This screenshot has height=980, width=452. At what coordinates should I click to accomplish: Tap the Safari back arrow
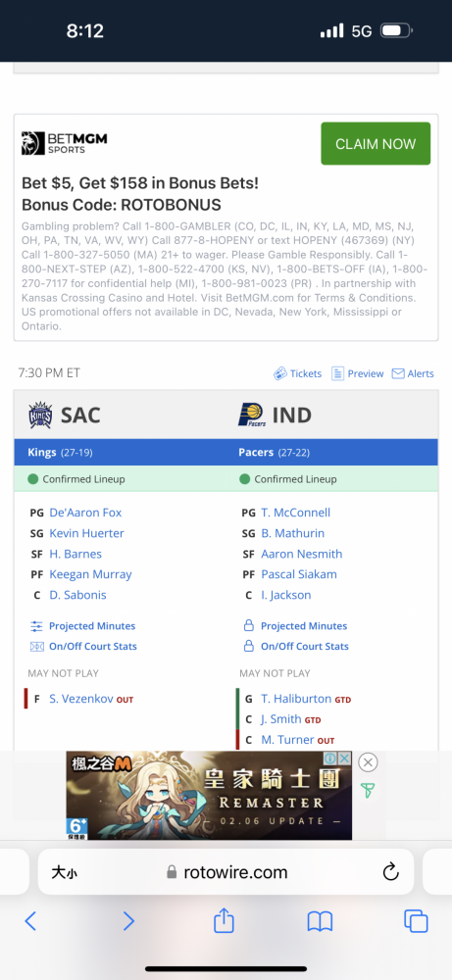coord(30,920)
